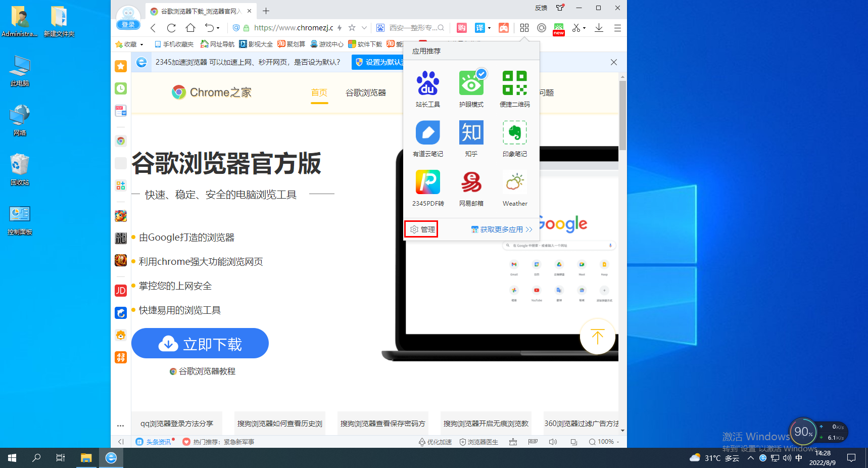Bookmark this page with the star icon
Viewport: 868px width, 468px height.
coord(352,28)
